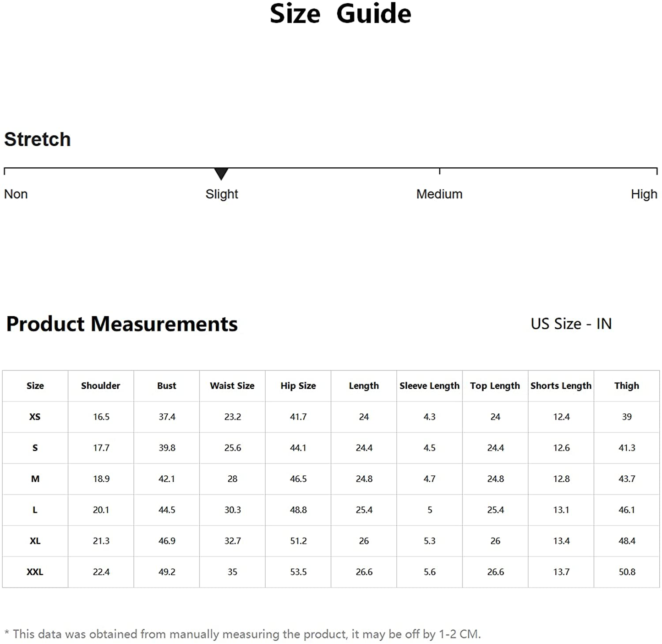The width and height of the screenshot is (662, 644).
Task: Select the XXL size row label
Action: (x=35, y=572)
